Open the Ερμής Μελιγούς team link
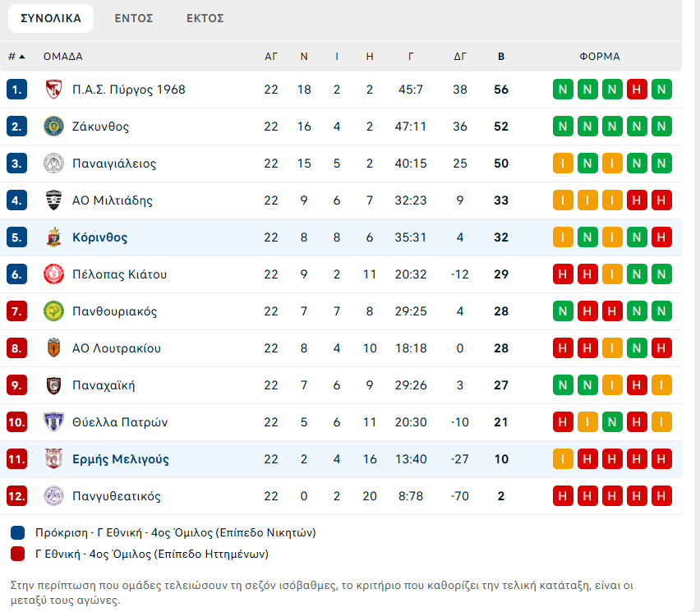 click(120, 459)
